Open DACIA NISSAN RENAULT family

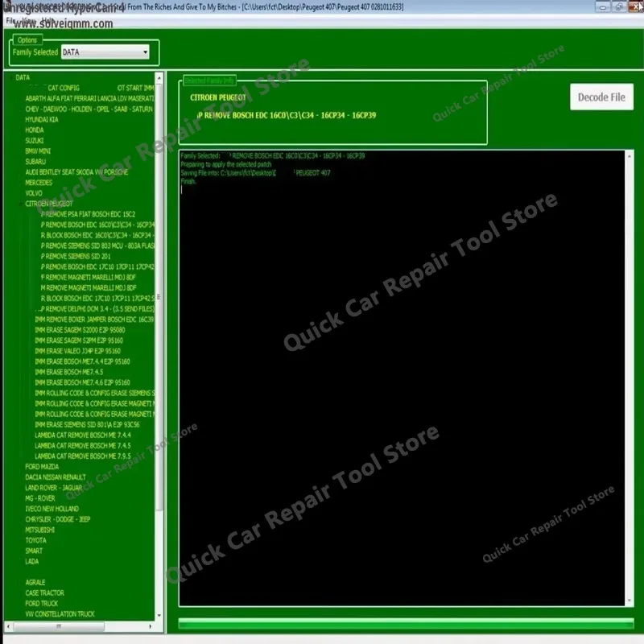tap(56, 477)
